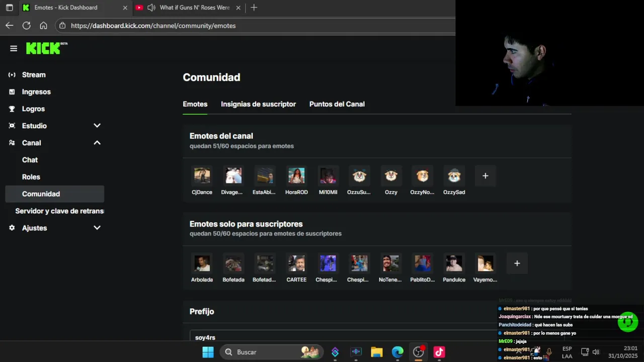Open Microsoft Edge from taskbar

[x=397, y=352]
